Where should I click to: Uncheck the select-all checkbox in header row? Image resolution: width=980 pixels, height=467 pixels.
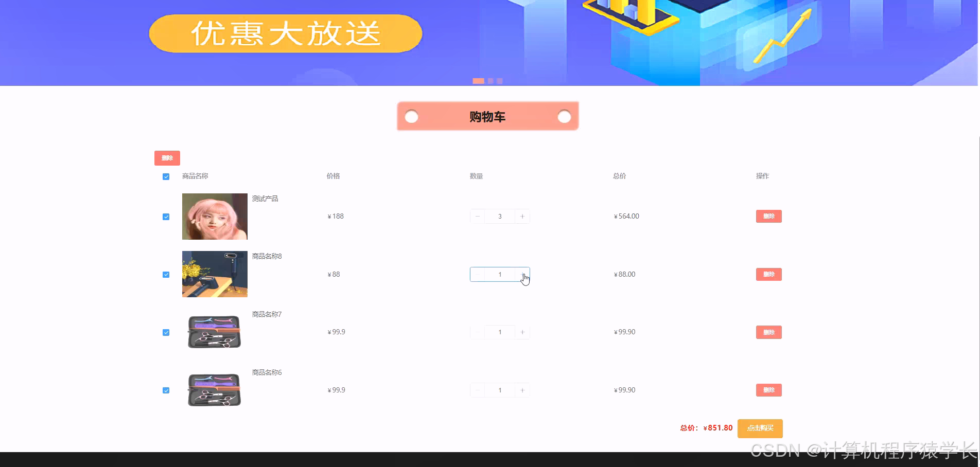166,176
